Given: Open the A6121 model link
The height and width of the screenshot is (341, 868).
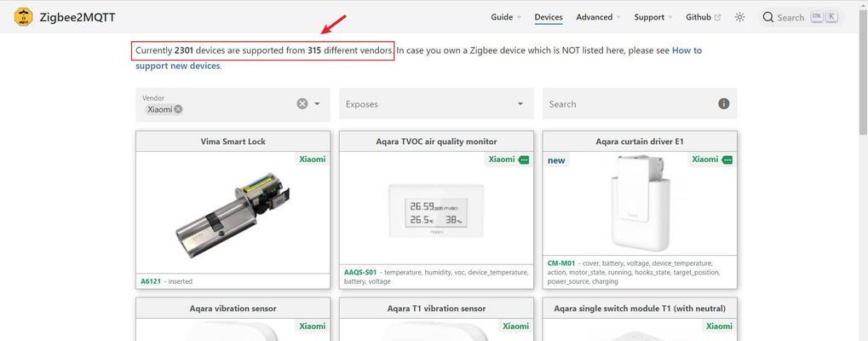Looking at the screenshot, I should point(151,281).
